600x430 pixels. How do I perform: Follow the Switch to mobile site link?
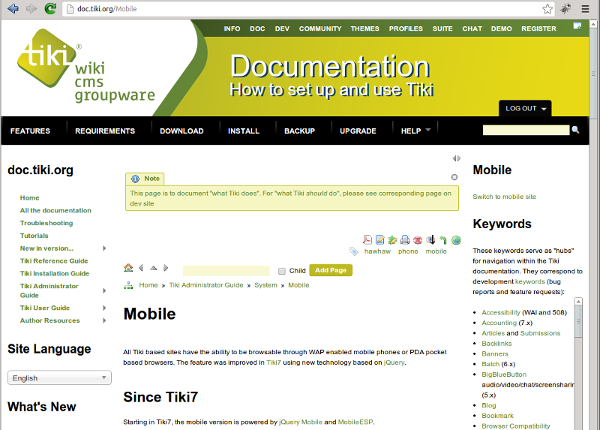[x=504, y=197]
